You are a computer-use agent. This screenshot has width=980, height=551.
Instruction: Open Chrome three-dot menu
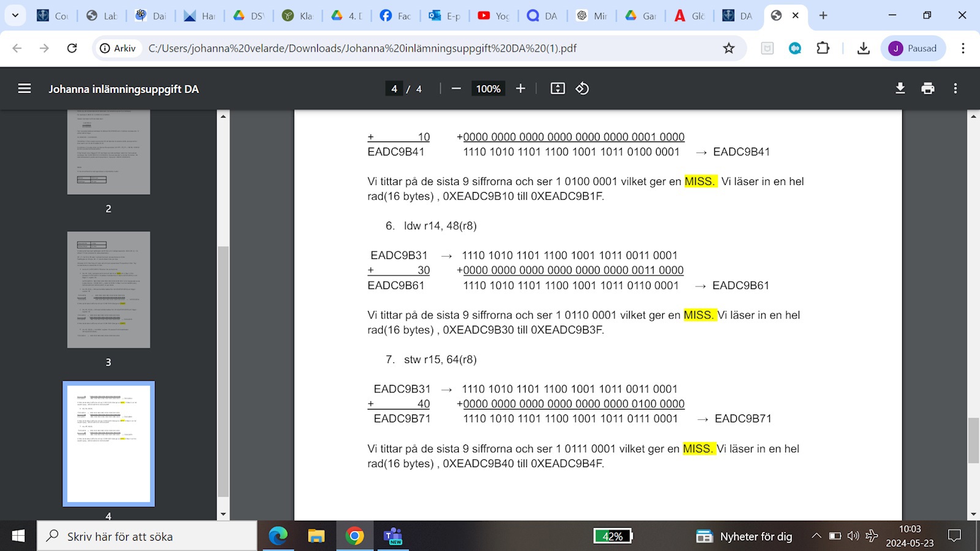[x=963, y=48]
